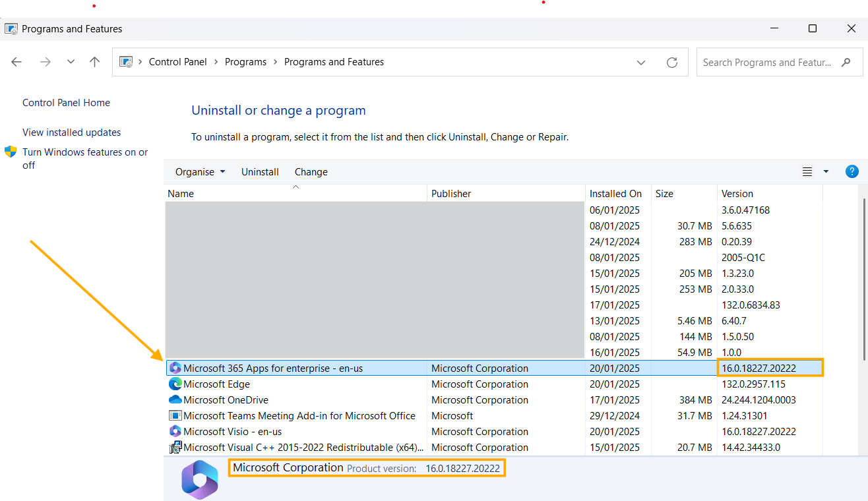Click the Programs and Features title bar icon
Image resolution: width=868 pixels, height=501 pixels.
pos(11,29)
